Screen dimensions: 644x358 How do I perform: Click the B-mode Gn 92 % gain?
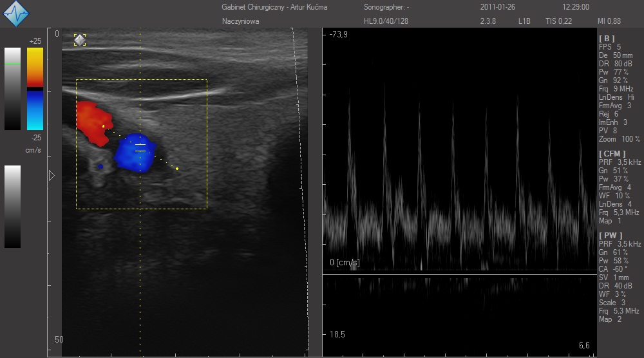pyautogui.click(x=613, y=80)
